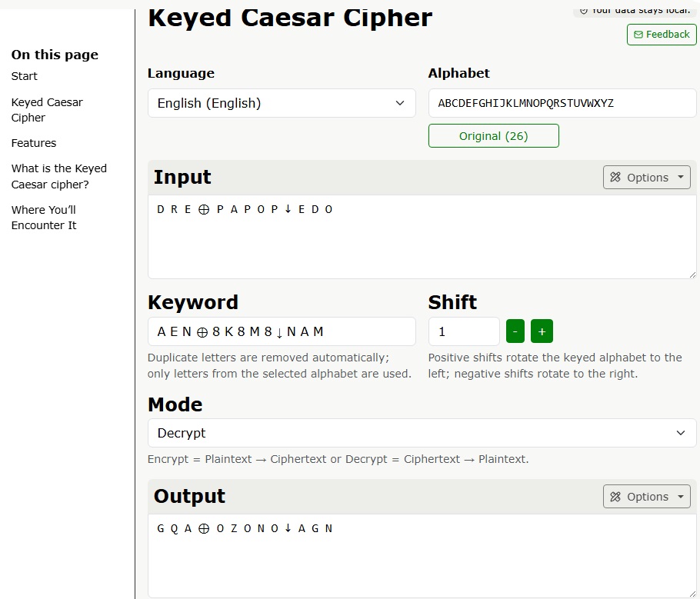Click the Keyword input field

pyautogui.click(x=282, y=331)
